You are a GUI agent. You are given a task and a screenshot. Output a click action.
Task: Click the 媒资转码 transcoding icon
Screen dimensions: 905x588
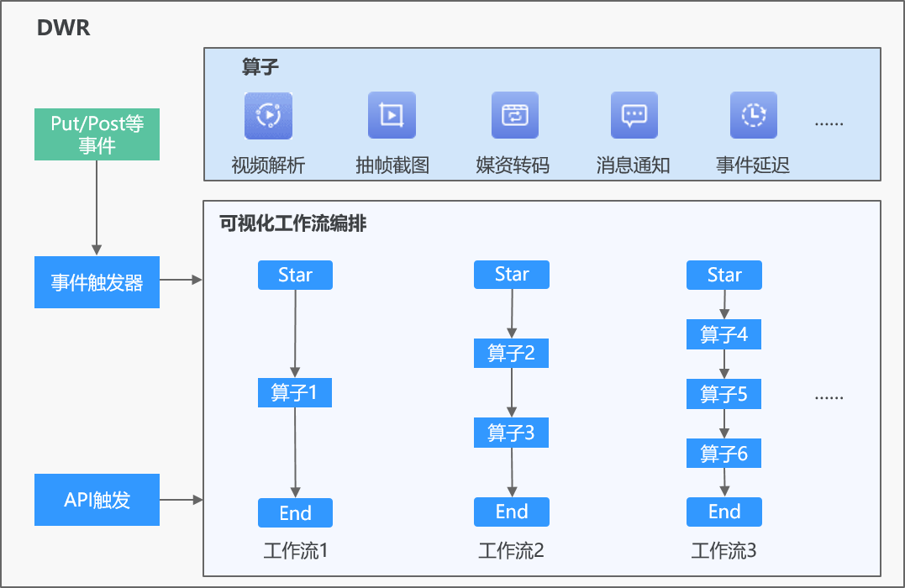515,115
